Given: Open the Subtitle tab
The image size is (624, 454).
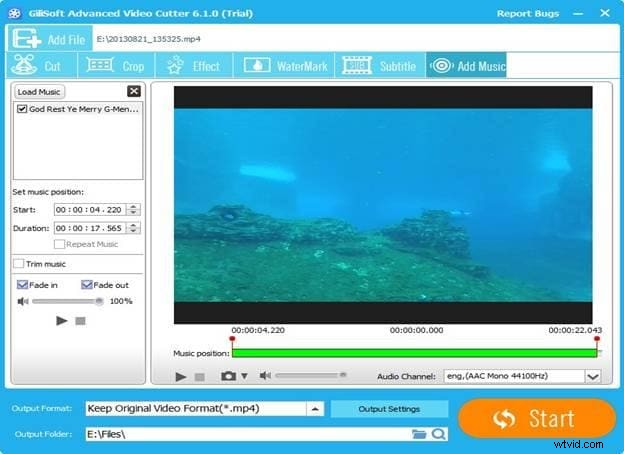Looking at the screenshot, I should 380,65.
